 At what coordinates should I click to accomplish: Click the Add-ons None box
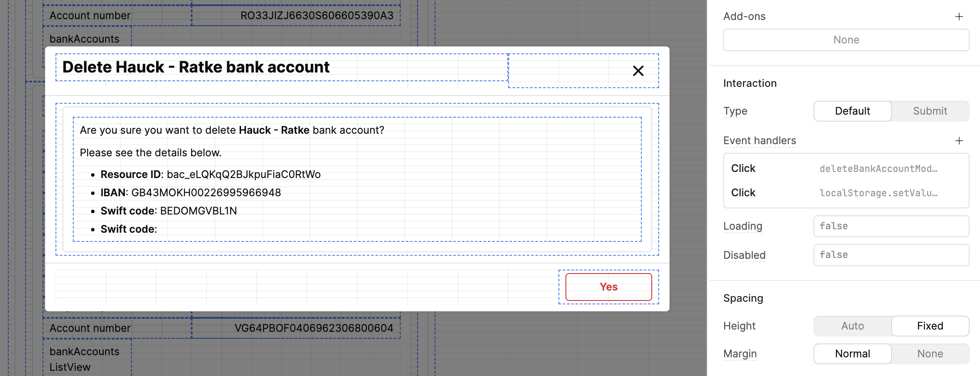(846, 40)
